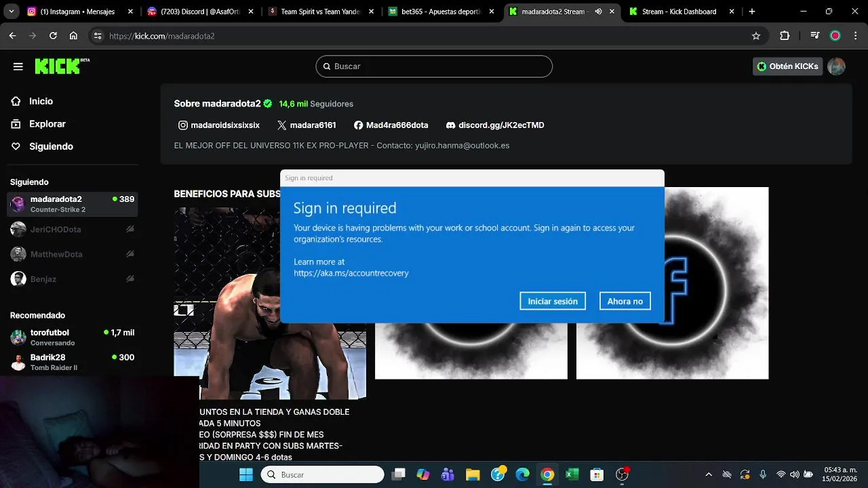Open Instagram link madaroidsixsixsix
The height and width of the screenshot is (488, 868).
[219, 125]
